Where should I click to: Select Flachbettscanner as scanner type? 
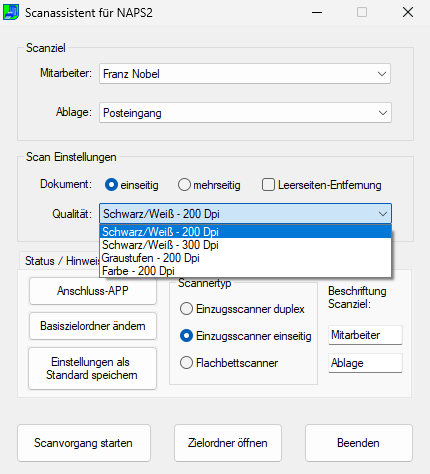pyautogui.click(x=186, y=363)
